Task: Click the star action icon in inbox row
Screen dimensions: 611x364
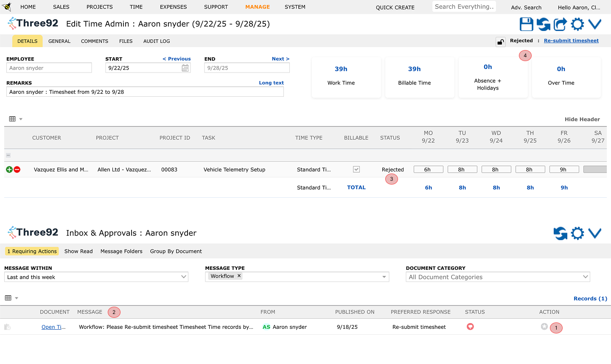Action: [x=544, y=327]
